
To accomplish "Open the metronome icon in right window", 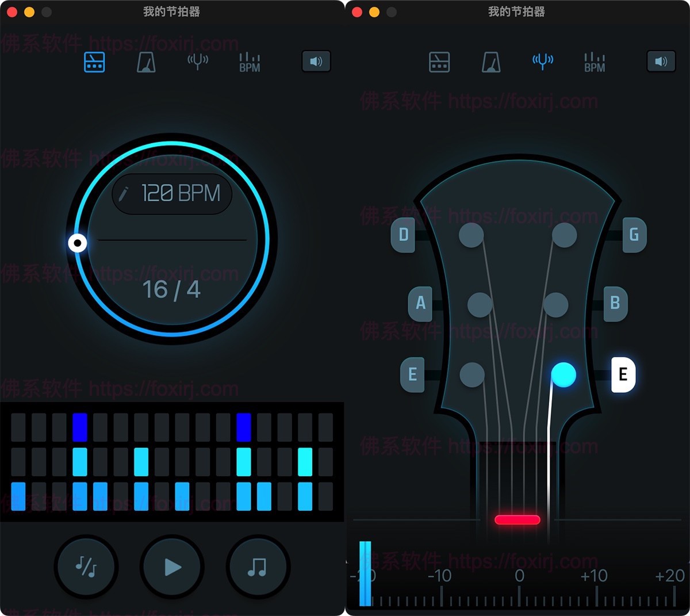I will coord(491,62).
